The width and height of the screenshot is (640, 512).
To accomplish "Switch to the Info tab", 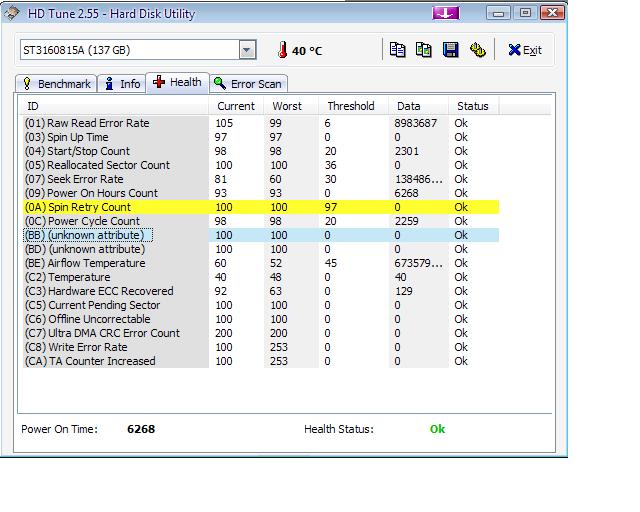I will 122,84.
